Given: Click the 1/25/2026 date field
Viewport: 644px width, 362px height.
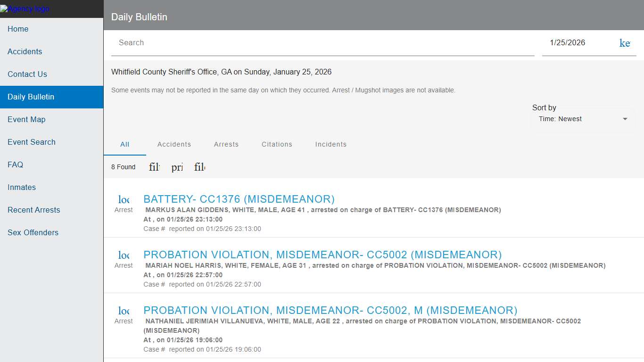Looking at the screenshot, I should click(567, 42).
